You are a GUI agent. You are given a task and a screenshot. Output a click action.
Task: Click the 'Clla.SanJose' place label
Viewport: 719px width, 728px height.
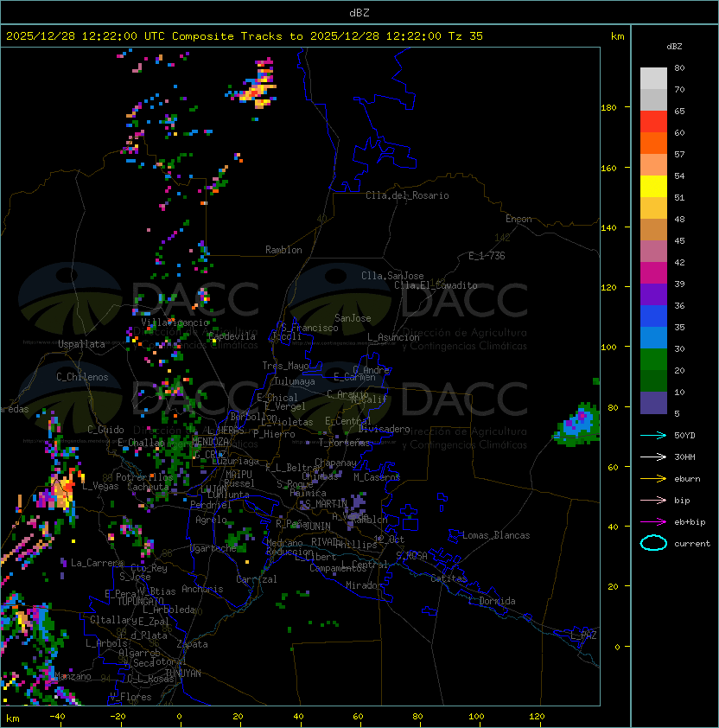point(392,276)
